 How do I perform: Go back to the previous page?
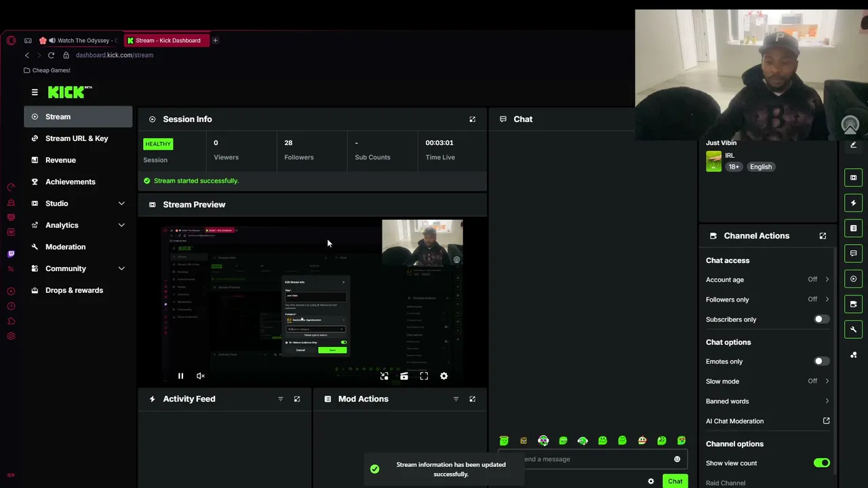point(27,56)
